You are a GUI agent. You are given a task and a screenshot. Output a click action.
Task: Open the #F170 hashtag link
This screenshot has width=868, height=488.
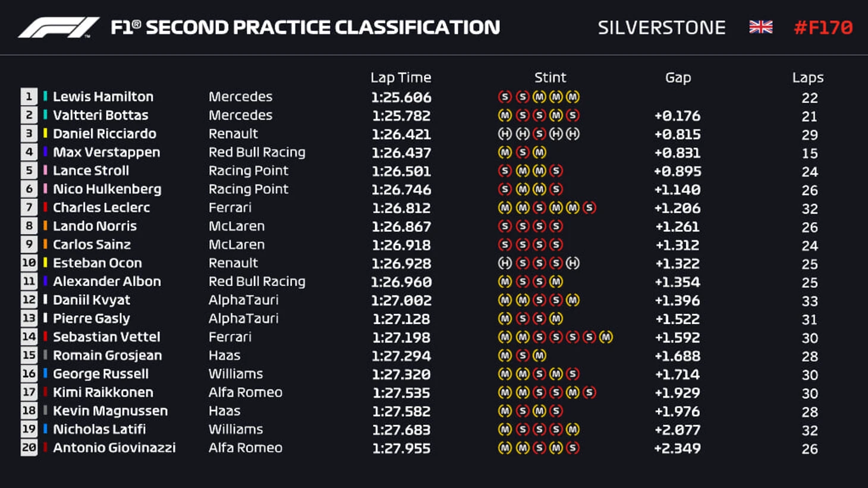pyautogui.click(x=823, y=27)
